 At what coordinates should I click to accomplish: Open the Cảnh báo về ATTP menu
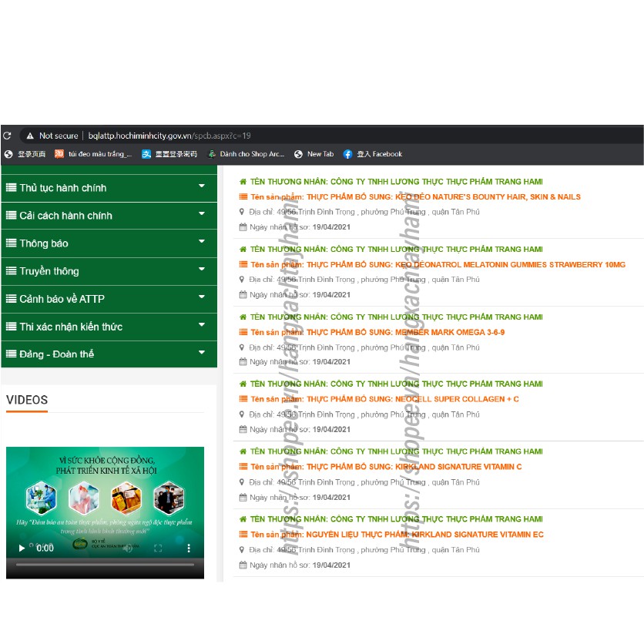click(x=109, y=299)
